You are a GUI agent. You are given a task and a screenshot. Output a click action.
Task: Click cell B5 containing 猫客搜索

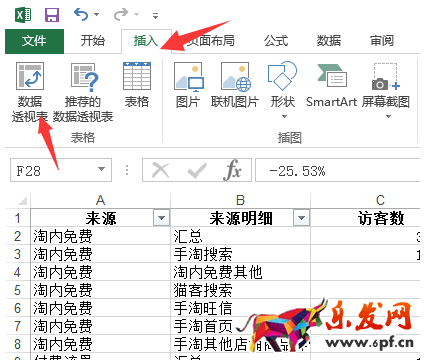[x=240, y=290]
